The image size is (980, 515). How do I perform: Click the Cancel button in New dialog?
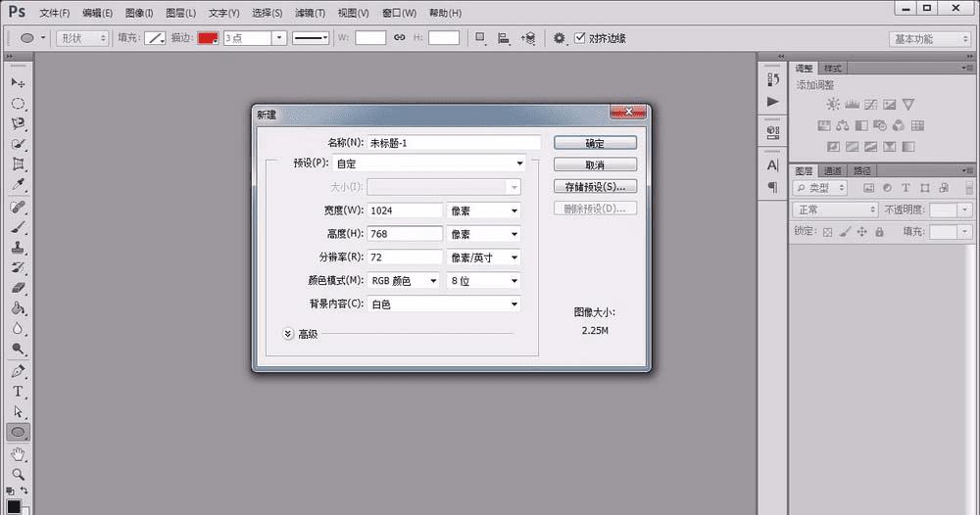(595, 164)
